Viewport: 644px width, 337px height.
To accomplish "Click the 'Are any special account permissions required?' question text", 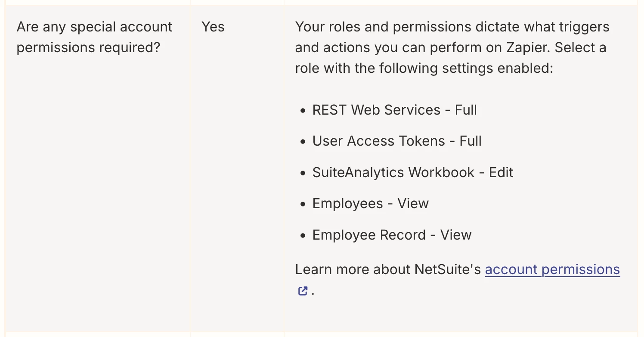I will tap(95, 37).
